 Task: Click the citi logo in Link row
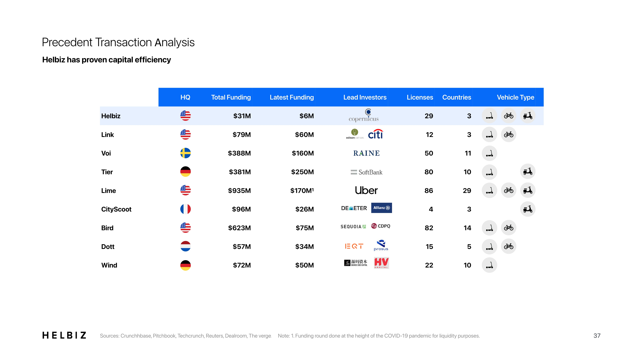(375, 134)
